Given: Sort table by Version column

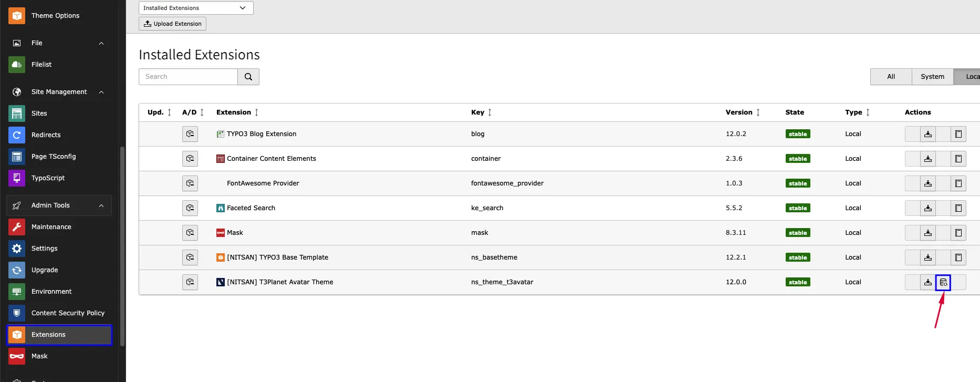Looking at the screenshot, I should [743, 112].
